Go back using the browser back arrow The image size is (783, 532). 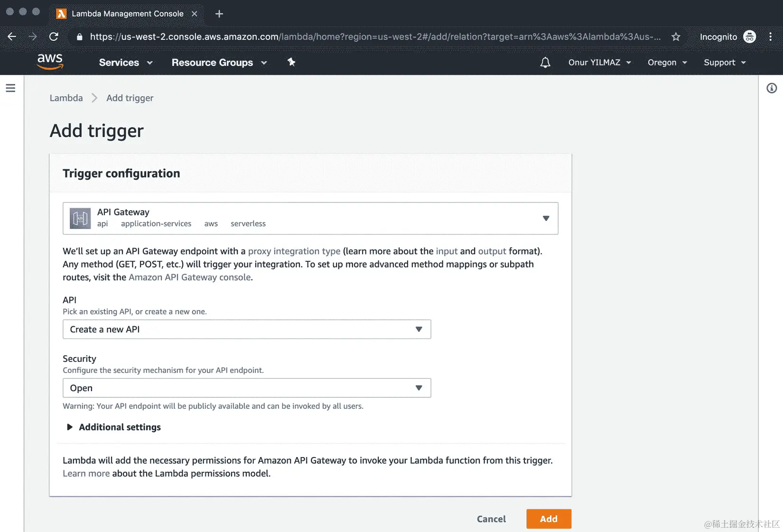11,37
